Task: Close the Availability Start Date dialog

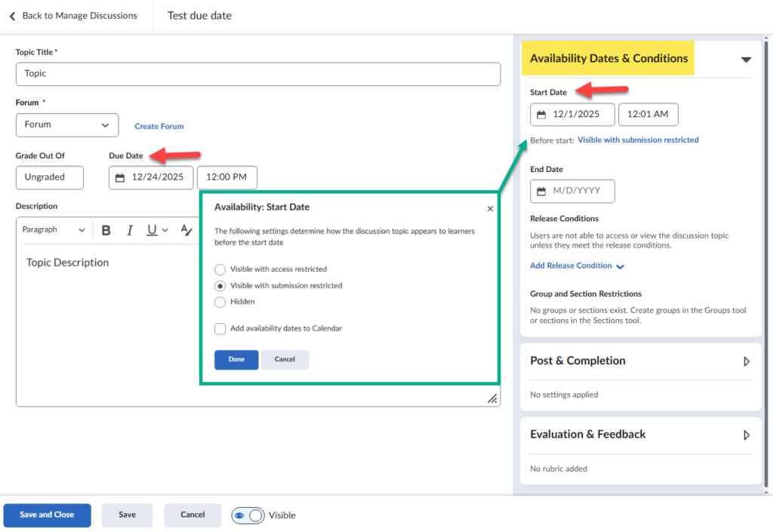Action: click(490, 209)
